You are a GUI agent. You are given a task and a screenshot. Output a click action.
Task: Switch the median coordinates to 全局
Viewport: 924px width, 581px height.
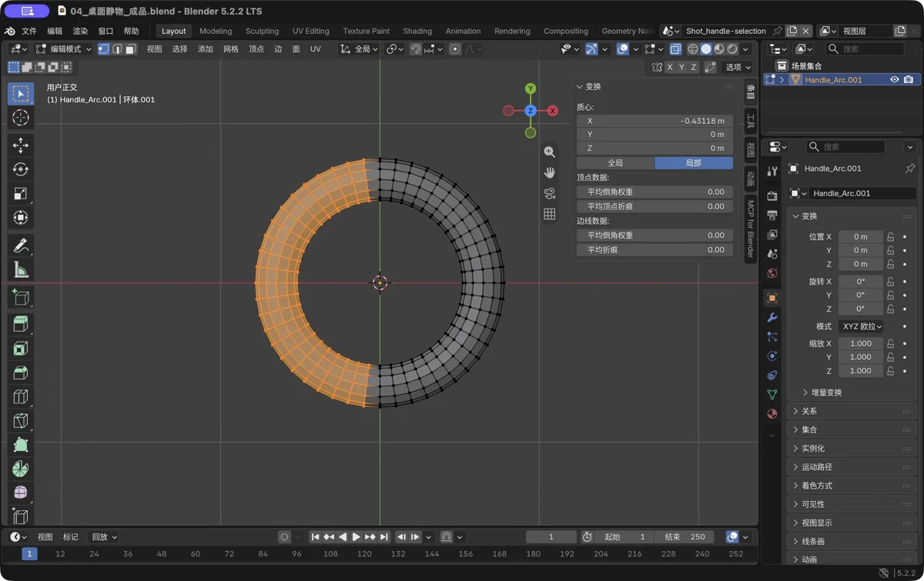tap(615, 163)
